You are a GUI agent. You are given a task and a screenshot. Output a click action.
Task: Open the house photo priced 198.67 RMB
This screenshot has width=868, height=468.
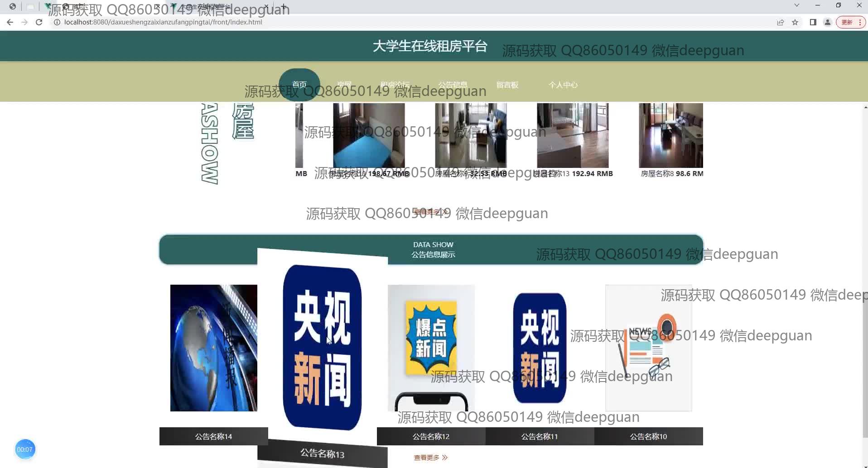369,135
